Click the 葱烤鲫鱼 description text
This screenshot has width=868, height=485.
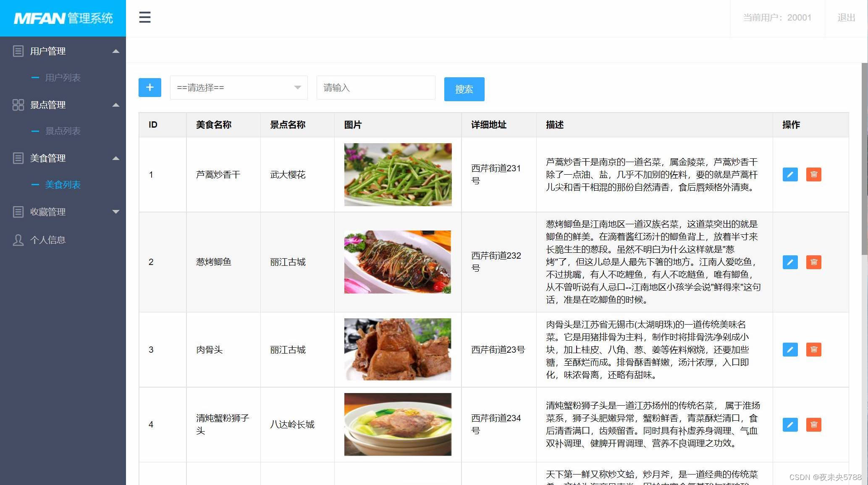click(x=653, y=262)
